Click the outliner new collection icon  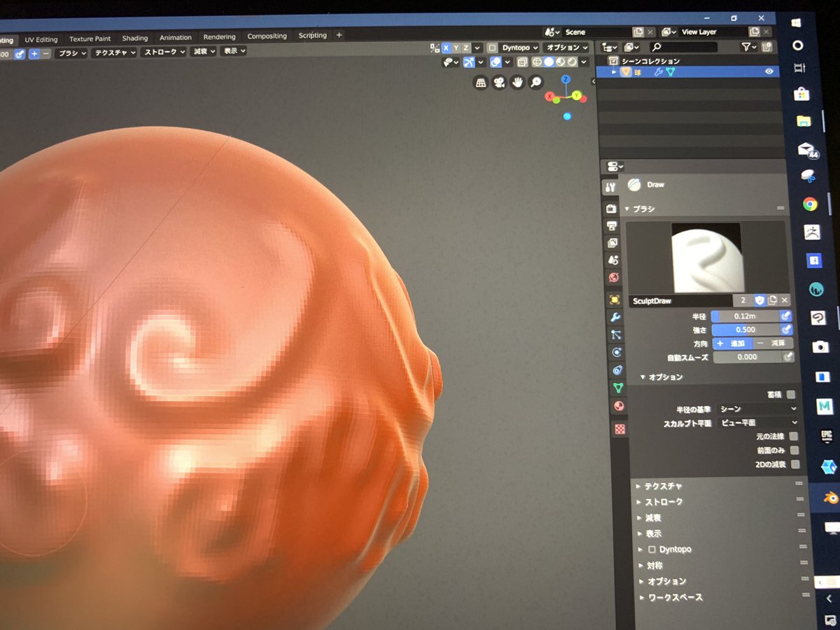767,47
